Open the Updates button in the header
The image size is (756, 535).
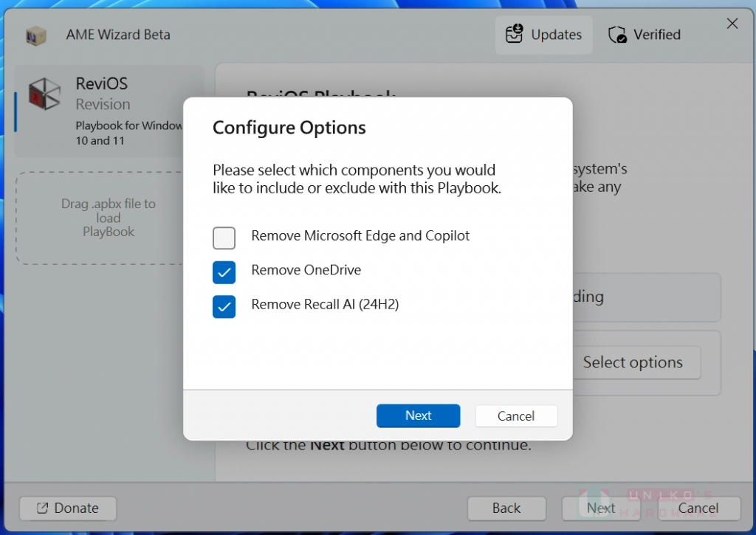coord(544,35)
